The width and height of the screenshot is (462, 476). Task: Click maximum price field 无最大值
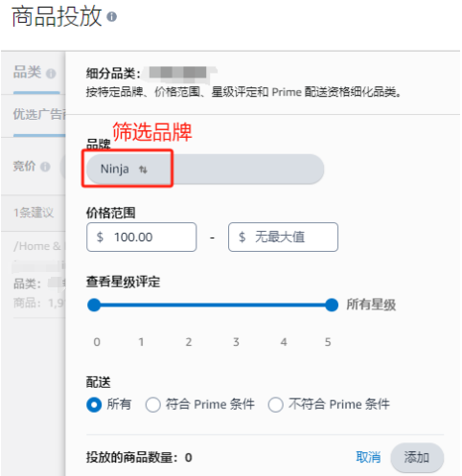[x=283, y=238]
